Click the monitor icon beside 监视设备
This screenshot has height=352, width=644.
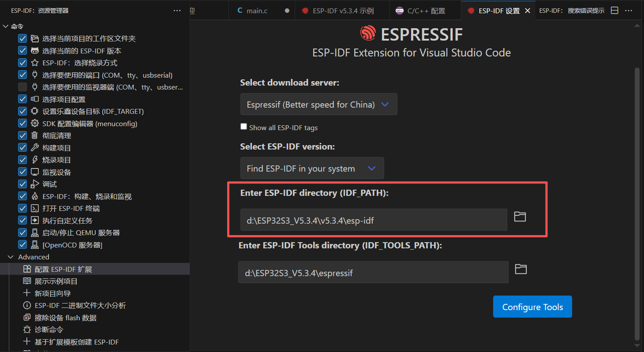point(34,172)
